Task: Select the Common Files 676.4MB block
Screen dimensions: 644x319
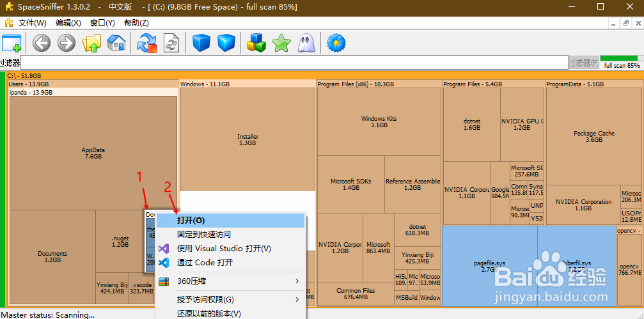Action: (x=356, y=293)
